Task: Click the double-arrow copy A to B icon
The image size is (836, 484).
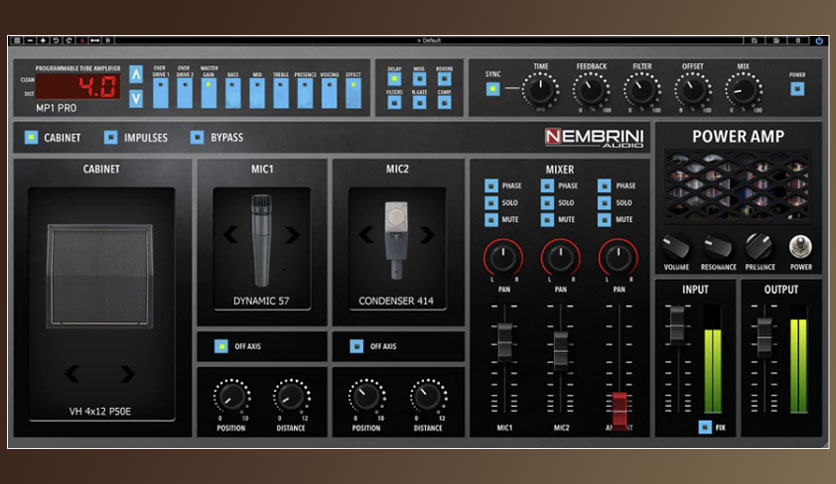Action: pos(95,41)
